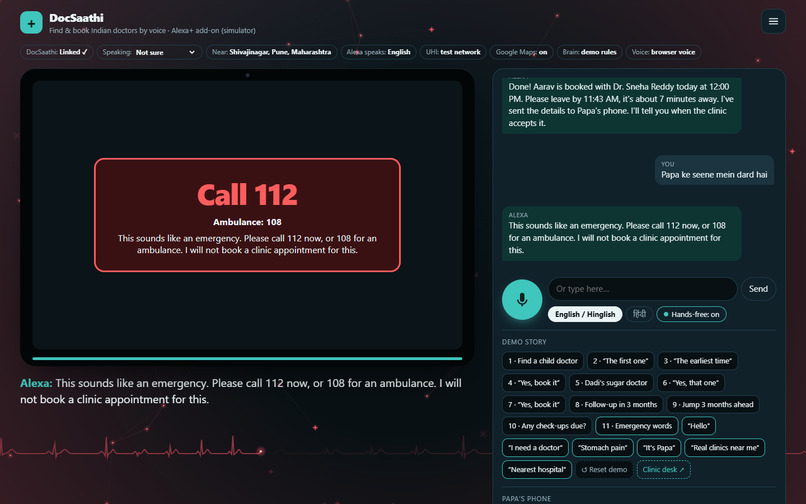Click the Dr. Sneha Reddy booking confirmation message
The image size is (806, 504).
point(621,105)
